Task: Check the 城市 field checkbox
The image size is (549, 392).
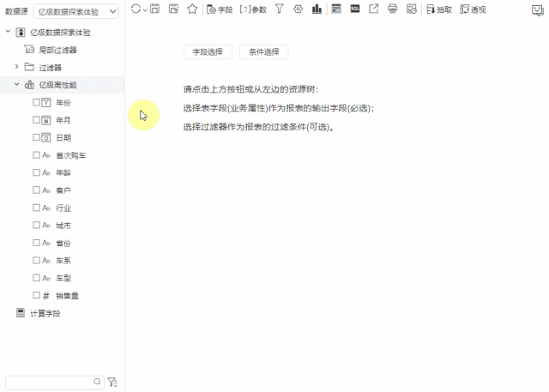Action: (x=36, y=225)
